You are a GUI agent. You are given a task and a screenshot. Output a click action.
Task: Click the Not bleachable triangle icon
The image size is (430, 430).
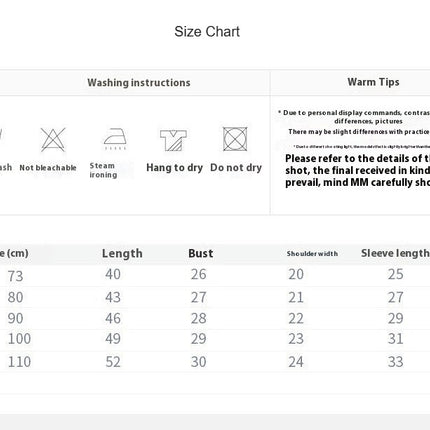pos(53,139)
